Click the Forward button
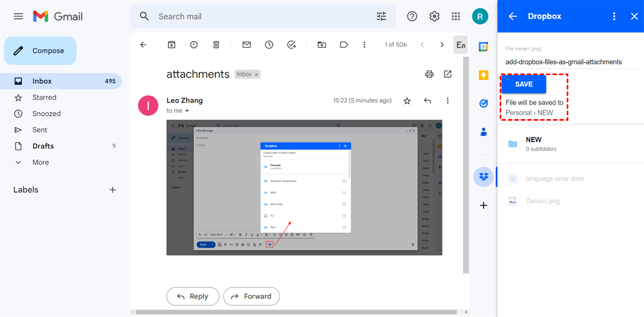Screen dimensions: 644x317 (252, 296)
